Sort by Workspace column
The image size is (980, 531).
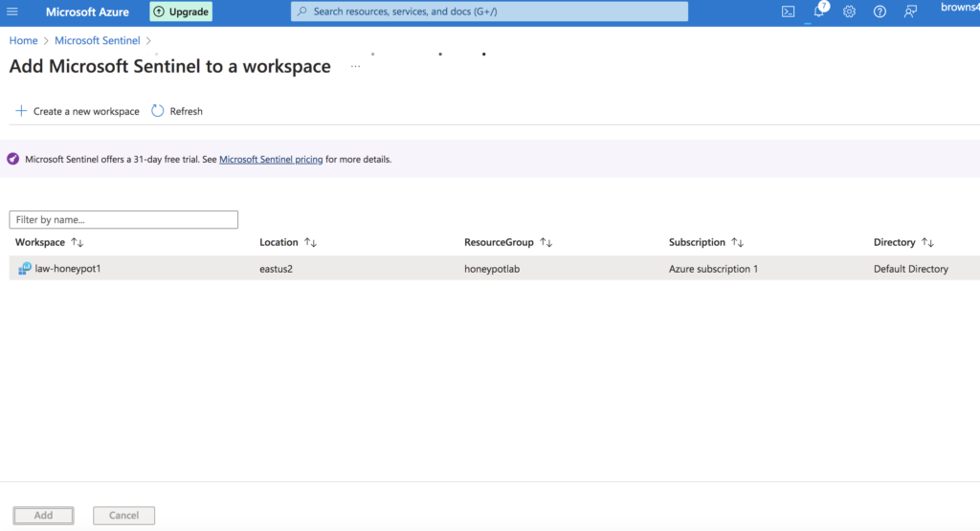click(50, 242)
